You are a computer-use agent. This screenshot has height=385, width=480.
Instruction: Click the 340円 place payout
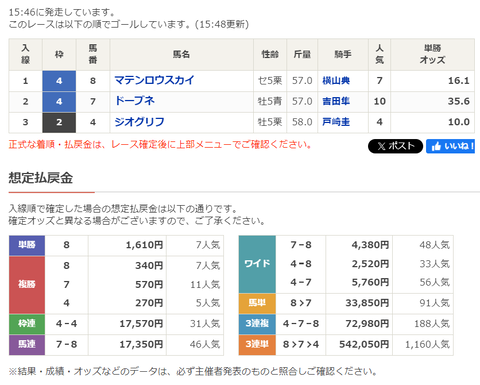149,266
